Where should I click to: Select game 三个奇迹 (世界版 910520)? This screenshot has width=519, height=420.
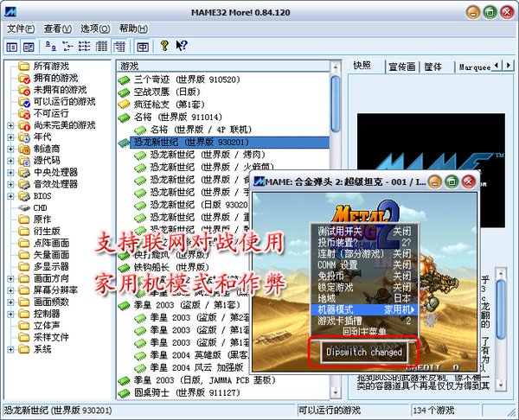pos(187,80)
